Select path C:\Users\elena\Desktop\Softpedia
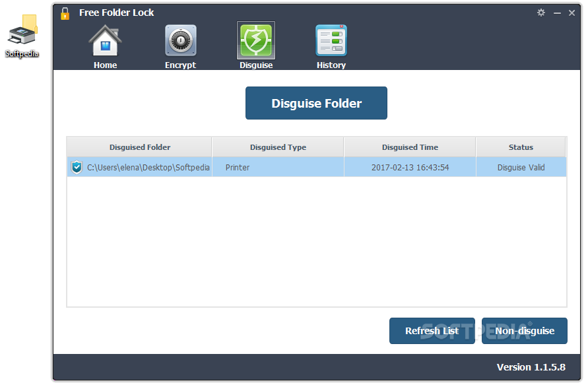588x385 pixels. pyautogui.click(x=148, y=167)
